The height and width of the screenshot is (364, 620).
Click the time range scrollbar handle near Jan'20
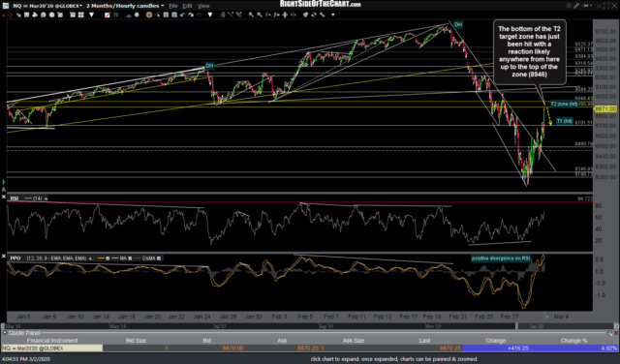pos(516,326)
